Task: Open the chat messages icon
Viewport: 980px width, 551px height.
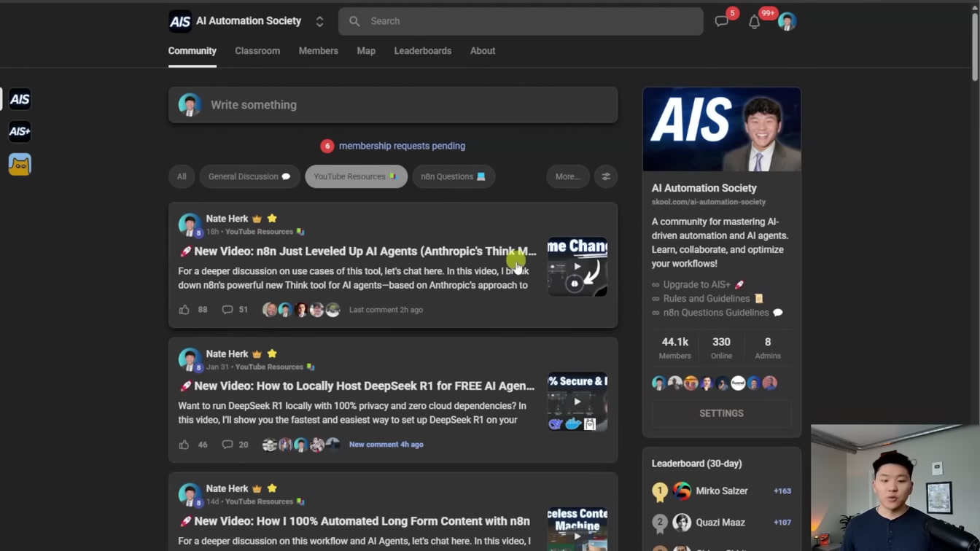Action: click(x=722, y=21)
